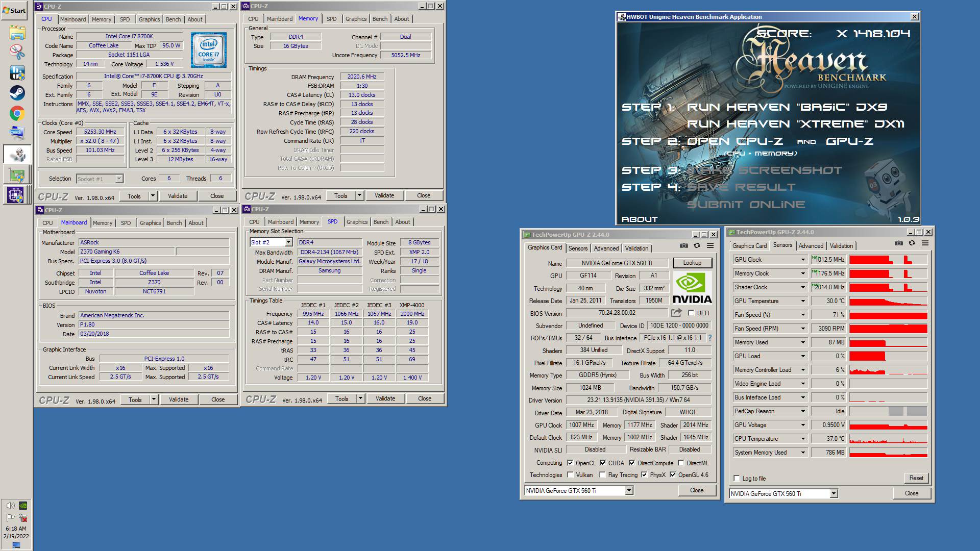980x551 pixels.
Task: Open Validation tab in GPU-Z Sensors window
Action: (841, 246)
